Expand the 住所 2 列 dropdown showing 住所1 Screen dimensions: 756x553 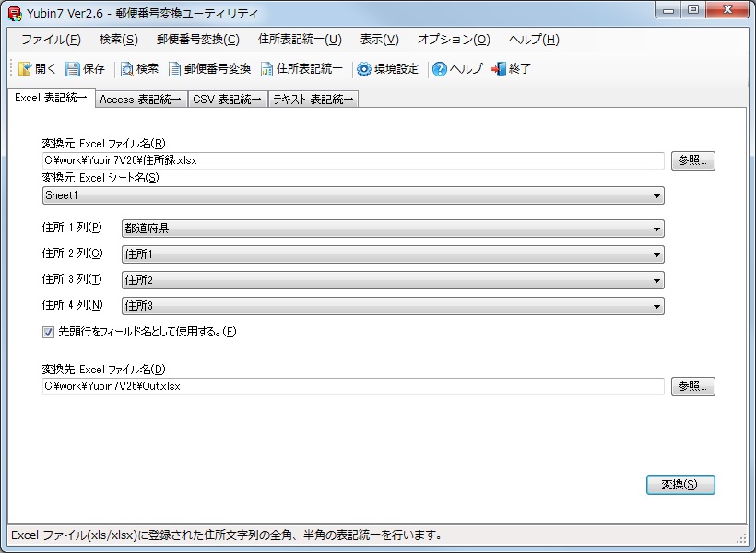tap(656, 254)
